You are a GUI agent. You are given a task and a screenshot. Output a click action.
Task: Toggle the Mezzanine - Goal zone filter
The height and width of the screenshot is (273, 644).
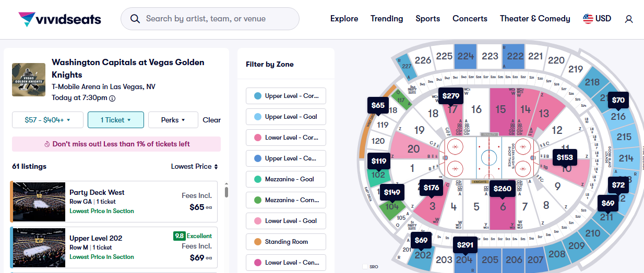click(x=286, y=179)
